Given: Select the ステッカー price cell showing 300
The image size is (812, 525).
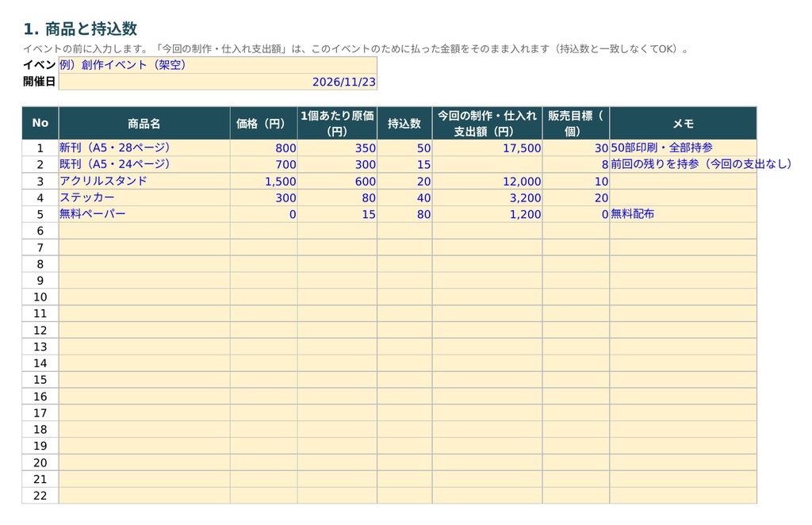Looking at the screenshot, I should pos(263,197).
